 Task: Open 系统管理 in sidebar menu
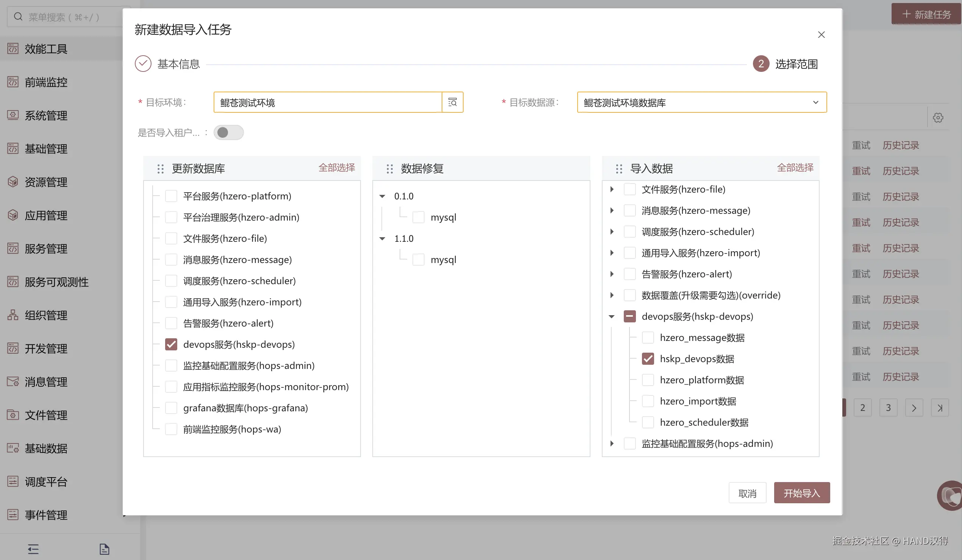[46, 115]
